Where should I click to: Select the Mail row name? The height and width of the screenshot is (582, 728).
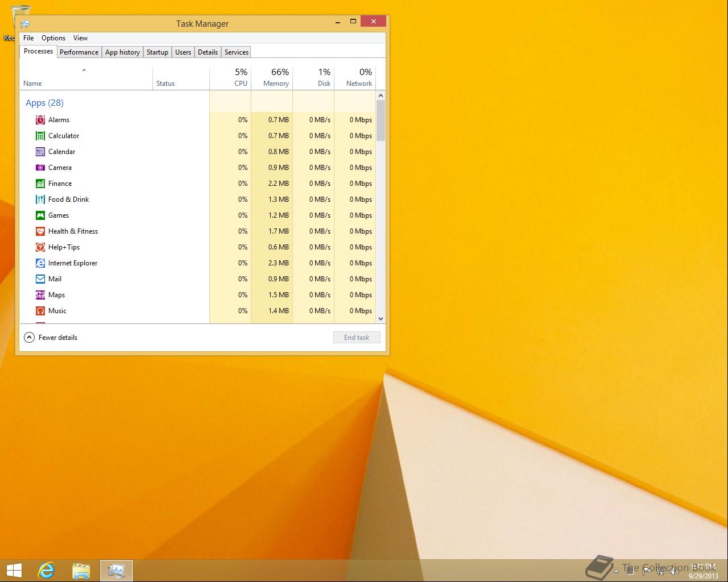(x=55, y=279)
